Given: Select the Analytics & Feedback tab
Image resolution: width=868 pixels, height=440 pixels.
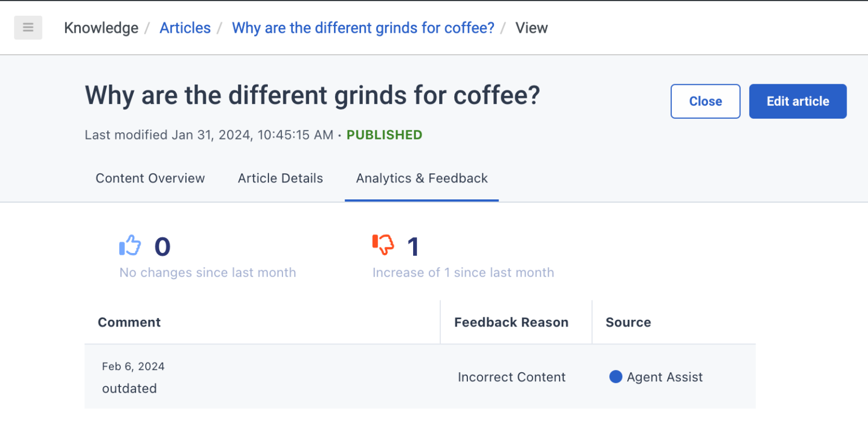Looking at the screenshot, I should point(422,178).
